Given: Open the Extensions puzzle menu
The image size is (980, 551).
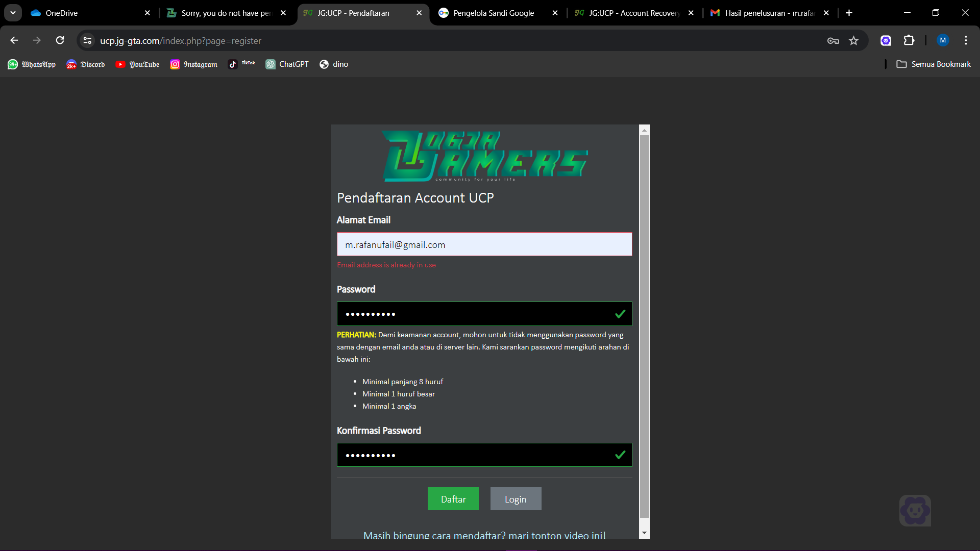Looking at the screenshot, I should click(909, 41).
